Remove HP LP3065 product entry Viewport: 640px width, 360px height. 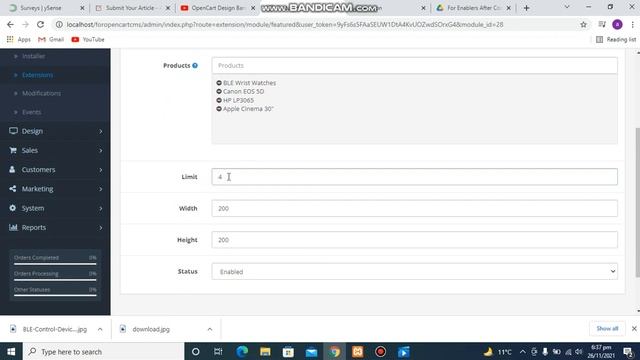tap(219, 100)
